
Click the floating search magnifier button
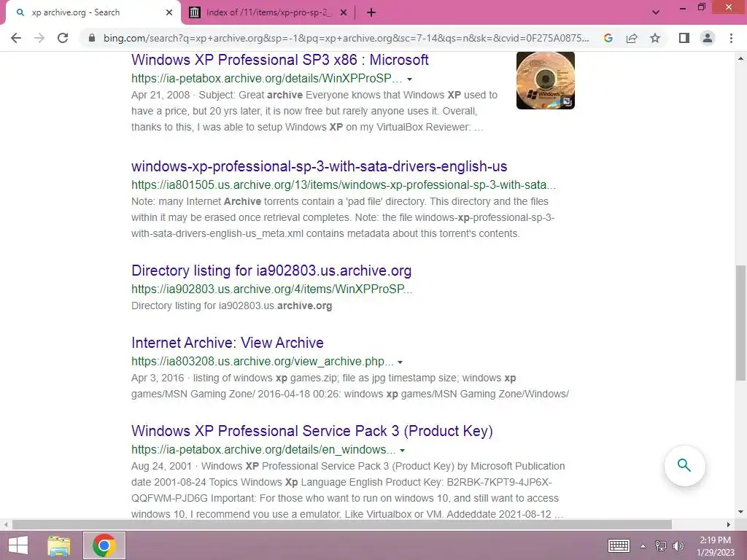[x=684, y=465]
